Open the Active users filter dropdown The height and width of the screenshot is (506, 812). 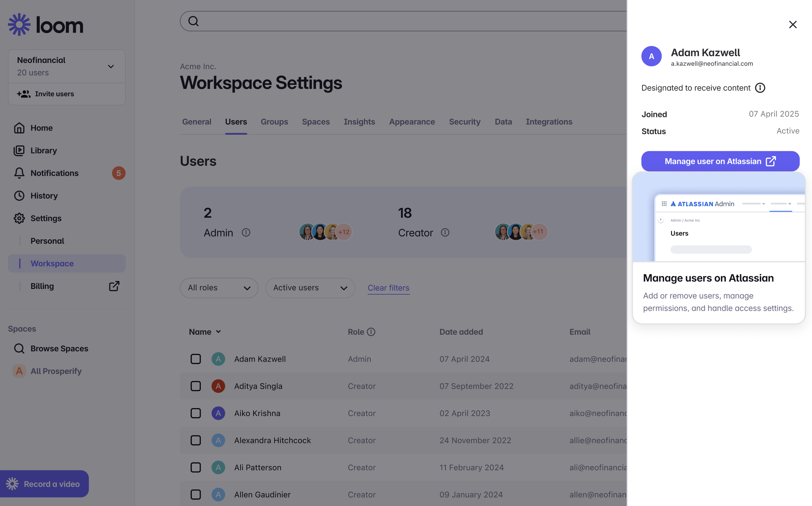click(x=310, y=288)
